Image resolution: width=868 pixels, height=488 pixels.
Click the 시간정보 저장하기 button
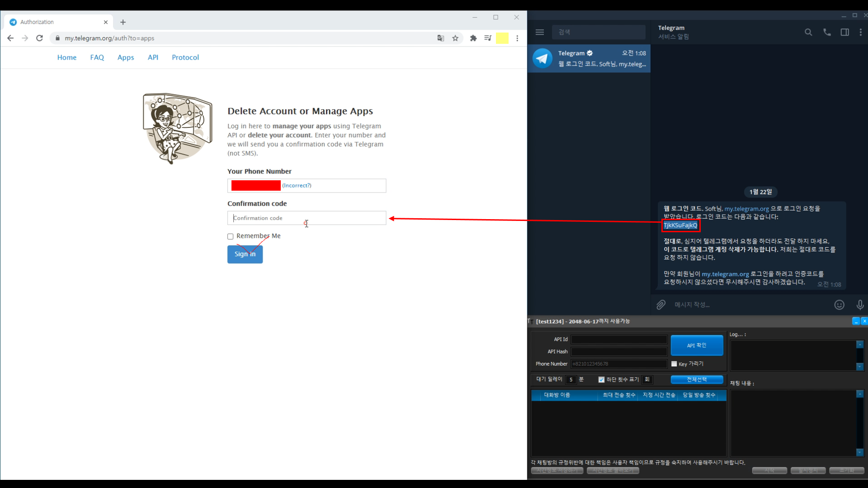point(557,470)
